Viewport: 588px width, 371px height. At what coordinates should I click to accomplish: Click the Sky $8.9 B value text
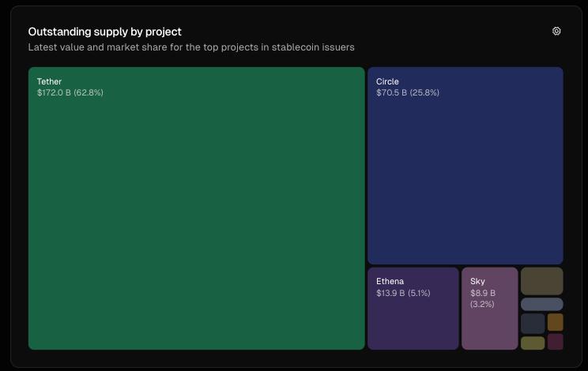point(483,293)
